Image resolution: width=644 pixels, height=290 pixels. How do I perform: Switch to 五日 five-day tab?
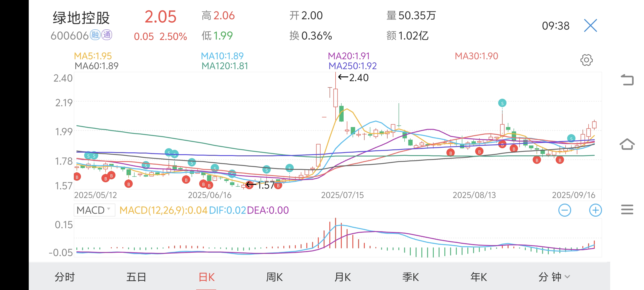point(136,277)
